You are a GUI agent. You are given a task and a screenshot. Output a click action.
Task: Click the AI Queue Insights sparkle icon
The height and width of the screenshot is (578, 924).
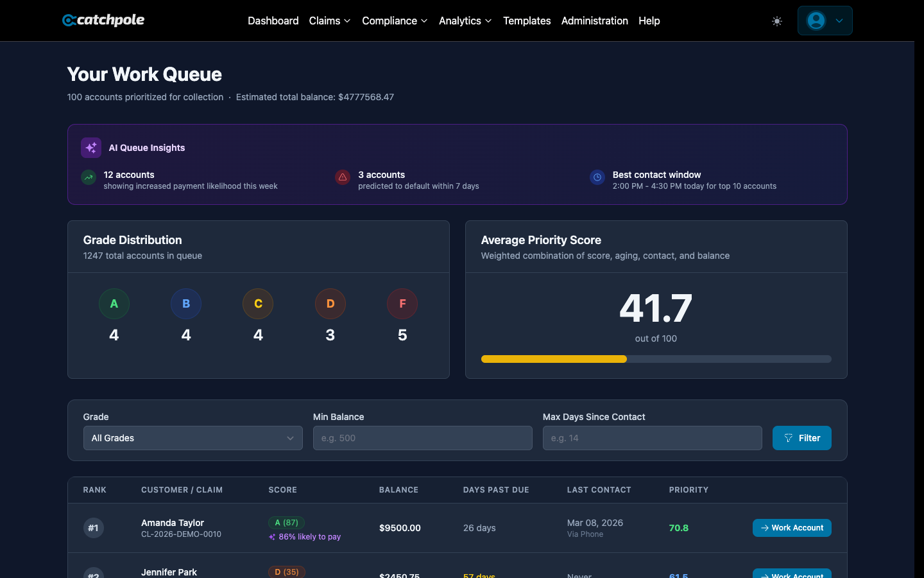click(x=90, y=148)
